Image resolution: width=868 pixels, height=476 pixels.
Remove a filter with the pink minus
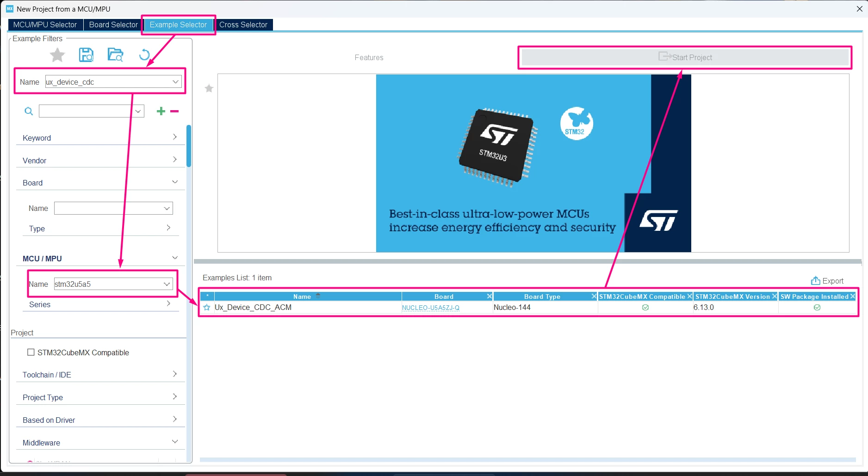coord(174,111)
